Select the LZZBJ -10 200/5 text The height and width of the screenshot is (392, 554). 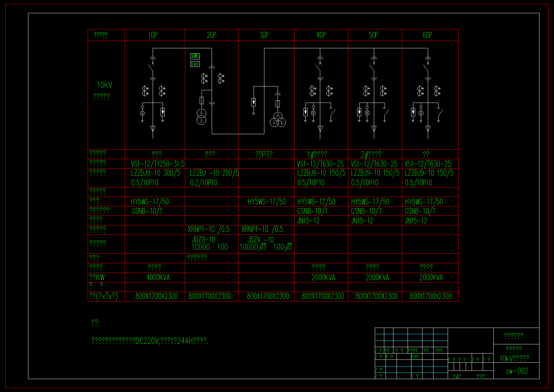[214, 173]
